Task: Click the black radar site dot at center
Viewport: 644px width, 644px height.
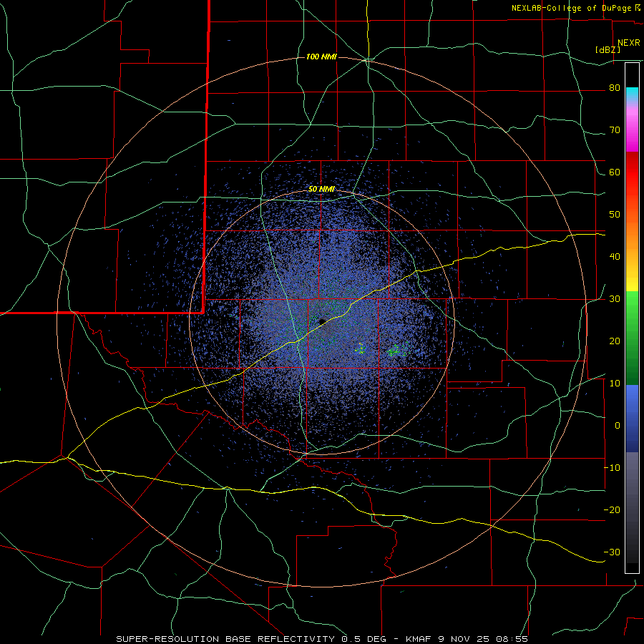Action: (322, 321)
